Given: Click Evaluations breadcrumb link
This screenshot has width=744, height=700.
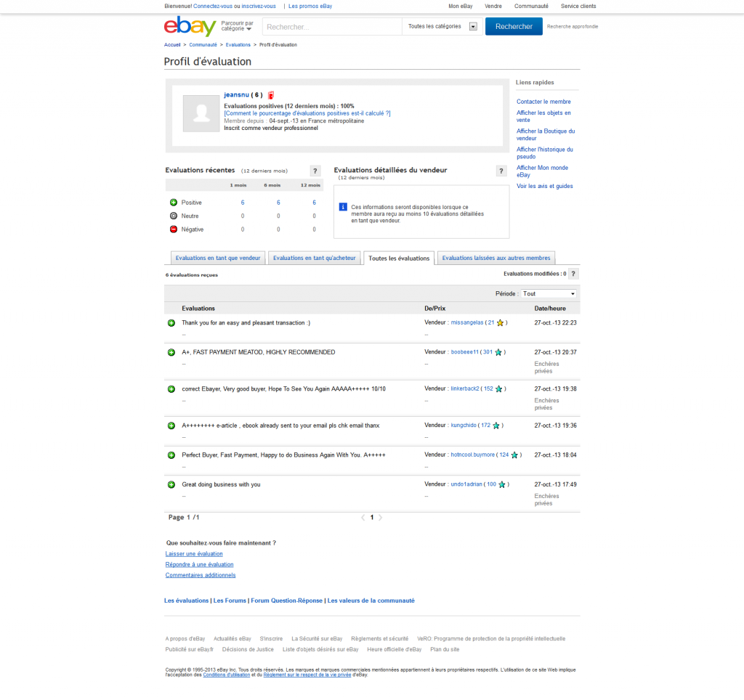Looking at the screenshot, I should [x=238, y=44].
